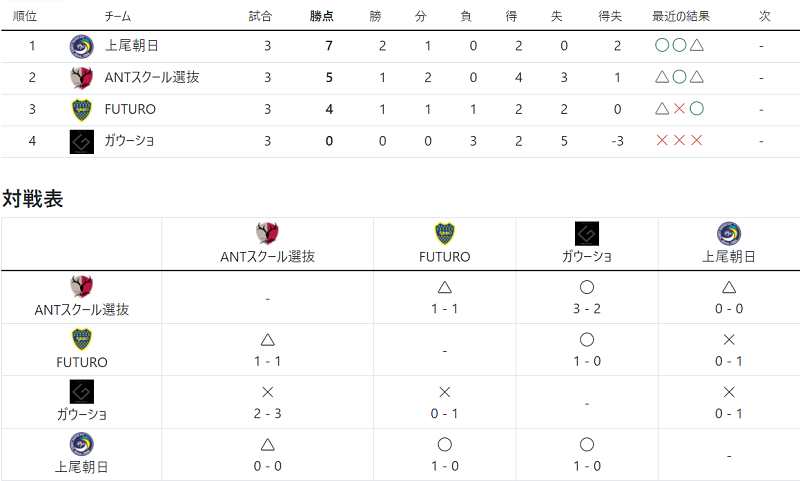Click the ガウーショ black logo in standings
The width and height of the screenshot is (800, 481).
point(82,141)
